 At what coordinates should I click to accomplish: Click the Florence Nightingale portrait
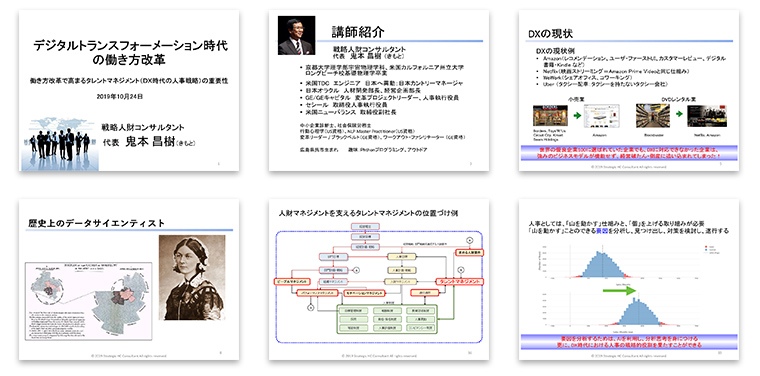192,278
